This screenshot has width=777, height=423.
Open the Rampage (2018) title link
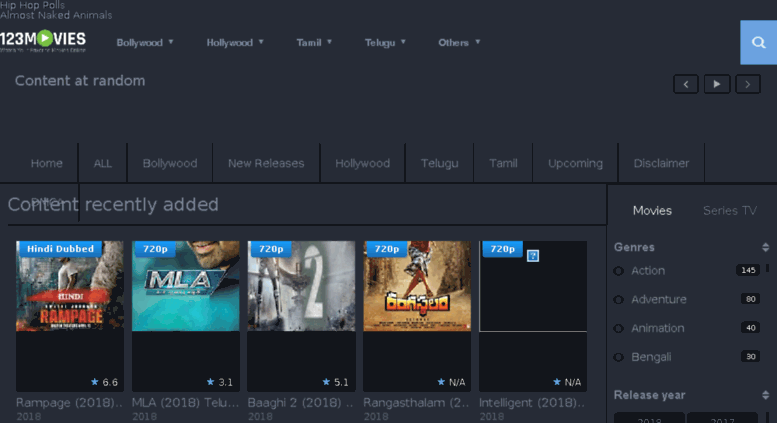point(69,403)
